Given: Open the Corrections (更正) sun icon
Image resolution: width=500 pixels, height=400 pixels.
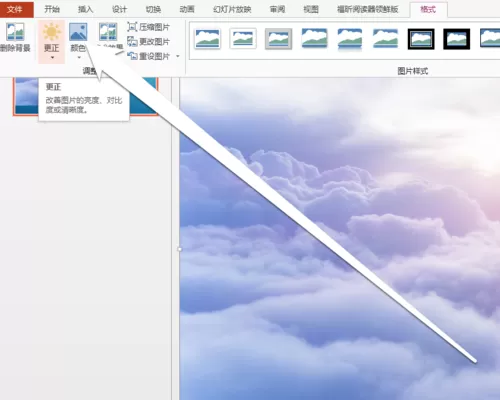Looking at the screenshot, I should point(52,32).
